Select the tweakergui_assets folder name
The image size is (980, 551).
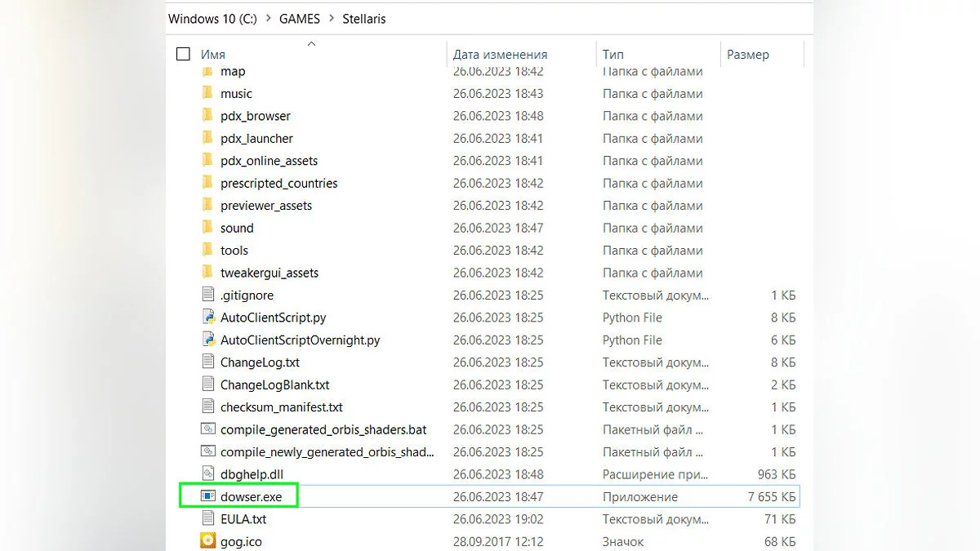(x=269, y=273)
